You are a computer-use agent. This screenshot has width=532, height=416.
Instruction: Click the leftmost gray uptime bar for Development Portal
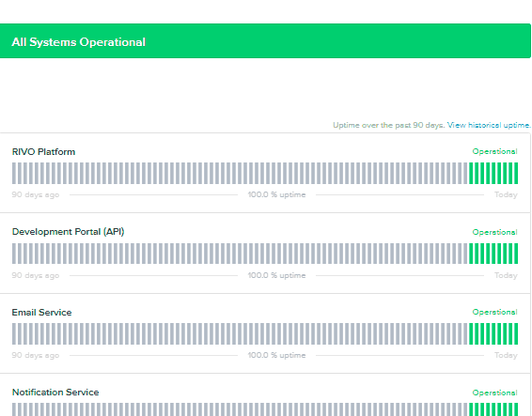14,254
